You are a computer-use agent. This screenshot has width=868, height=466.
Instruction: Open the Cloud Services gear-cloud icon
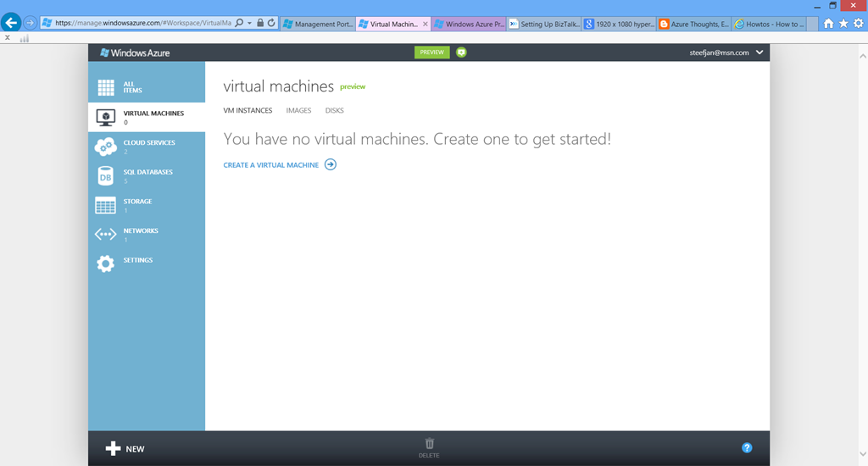[106, 147]
